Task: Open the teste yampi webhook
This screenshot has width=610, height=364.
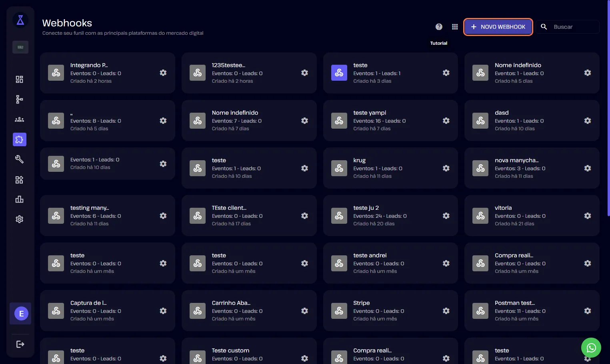Action: [x=390, y=121]
